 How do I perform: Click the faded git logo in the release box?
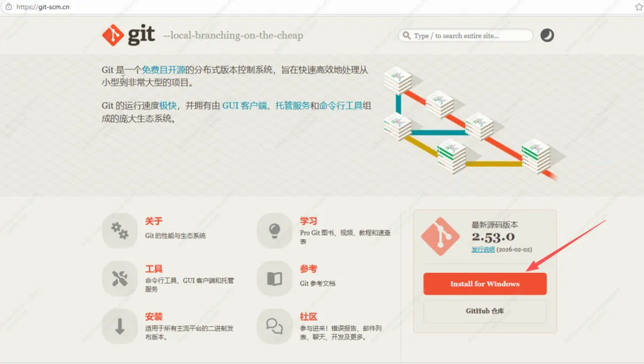click(x=440, y=237)
